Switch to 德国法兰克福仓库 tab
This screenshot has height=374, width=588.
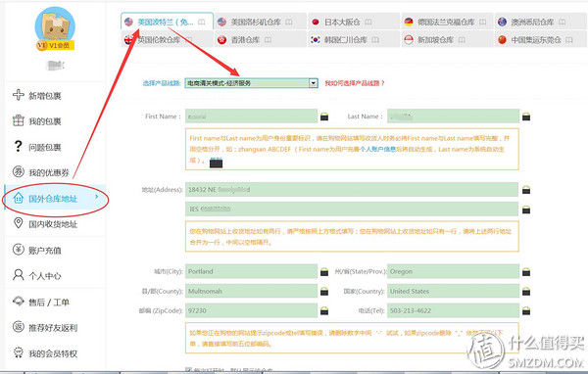[x=448, y=22]
